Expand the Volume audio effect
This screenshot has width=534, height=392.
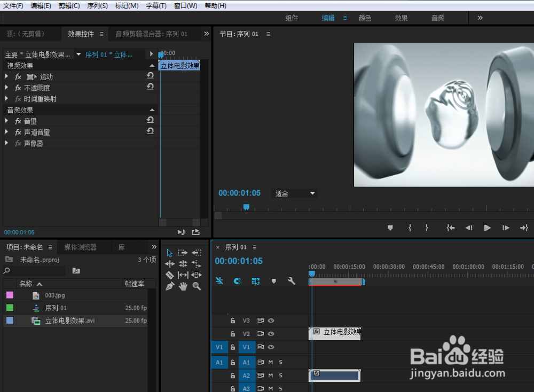[6, 121]
